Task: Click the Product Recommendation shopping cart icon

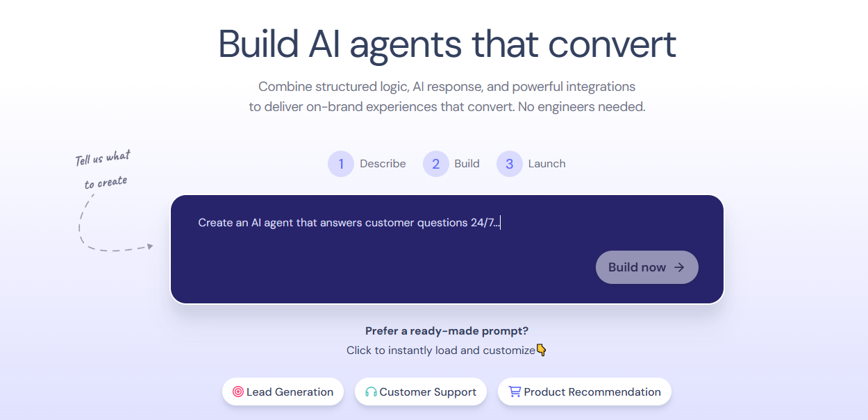Action: click(515, 391)
